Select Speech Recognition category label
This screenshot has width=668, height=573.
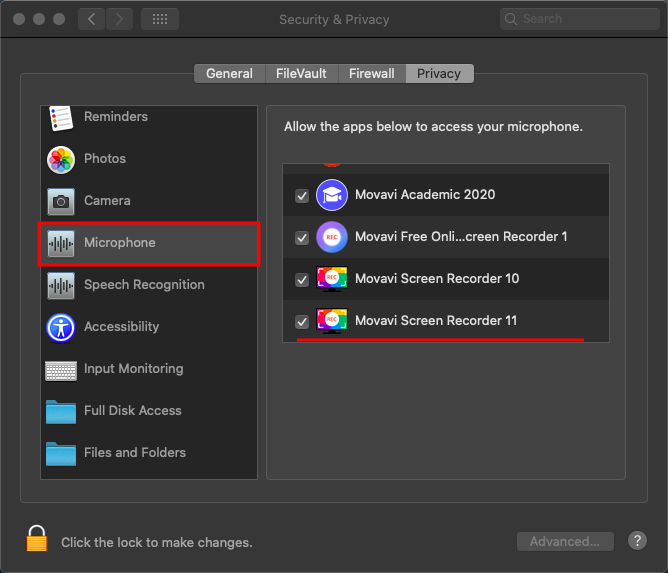click(144, 285)
